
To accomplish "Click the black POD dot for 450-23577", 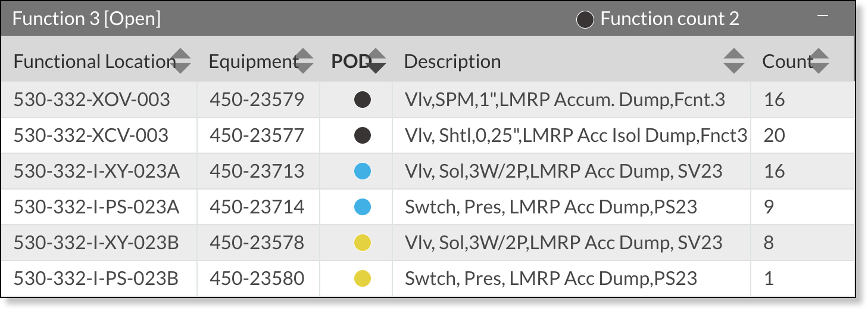I will coord(362,135).
